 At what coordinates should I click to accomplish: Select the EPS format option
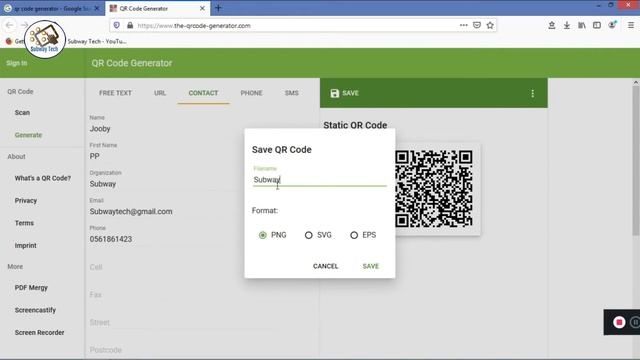coord(354,235)
